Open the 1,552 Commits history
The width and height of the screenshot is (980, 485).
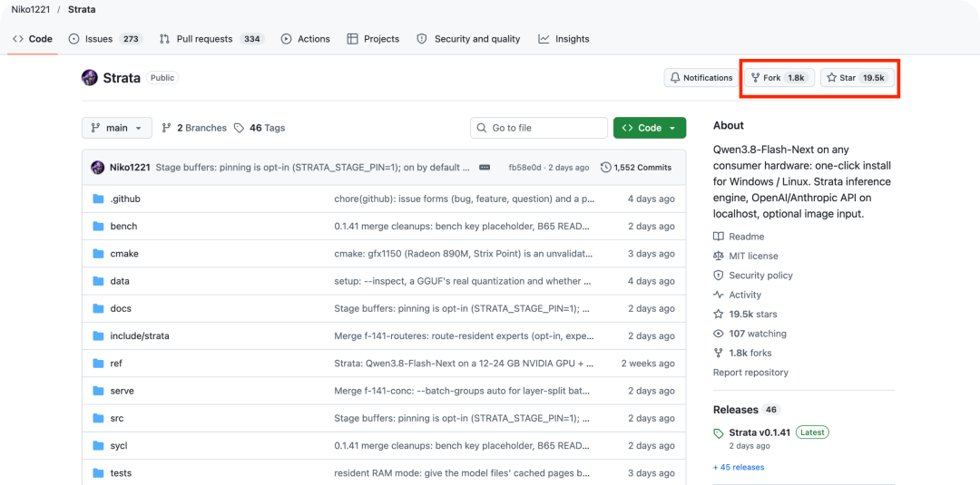coord(636,168)
